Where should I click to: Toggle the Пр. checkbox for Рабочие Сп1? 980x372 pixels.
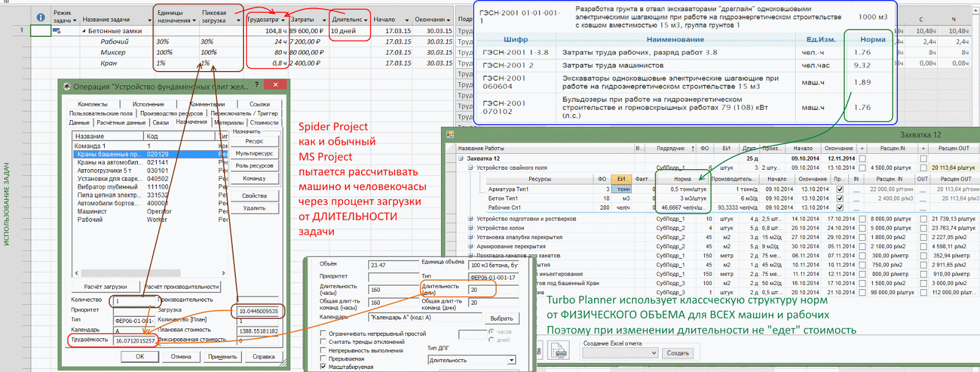click(840, 208)
